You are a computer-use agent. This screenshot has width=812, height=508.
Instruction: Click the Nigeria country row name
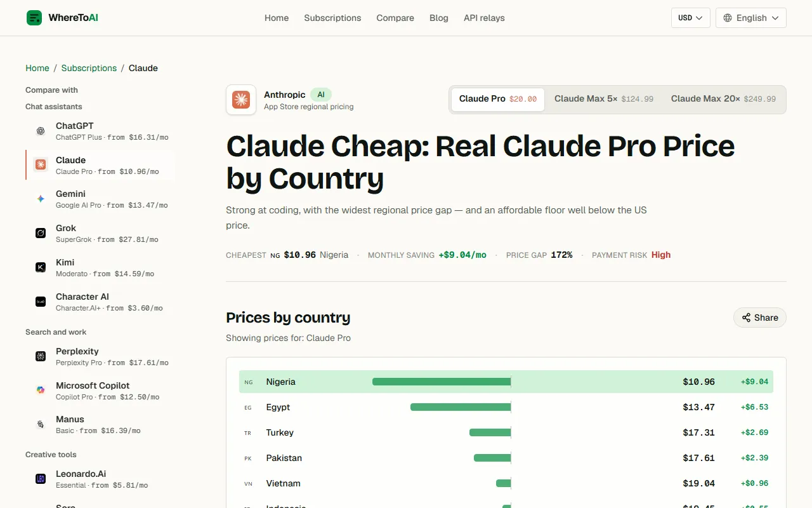coord(281,382)
